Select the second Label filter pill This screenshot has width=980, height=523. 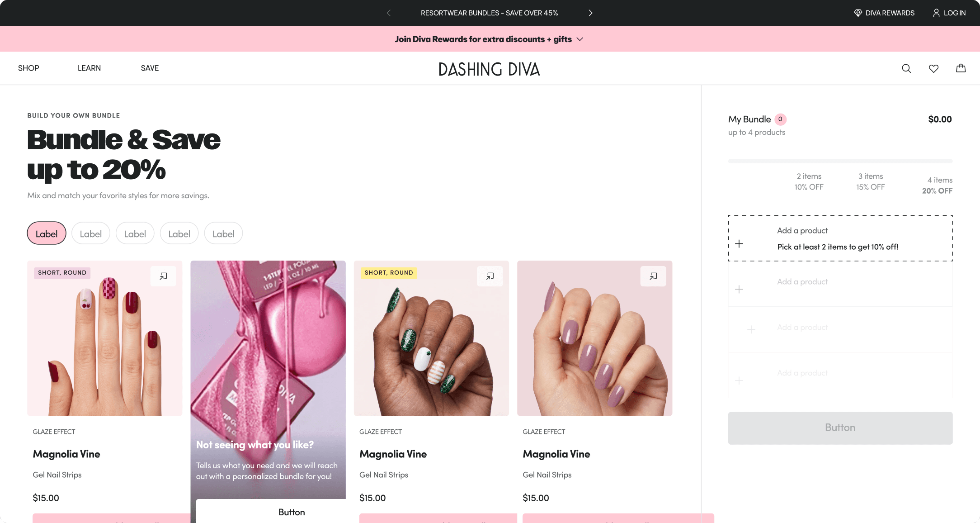pos(90,233)
